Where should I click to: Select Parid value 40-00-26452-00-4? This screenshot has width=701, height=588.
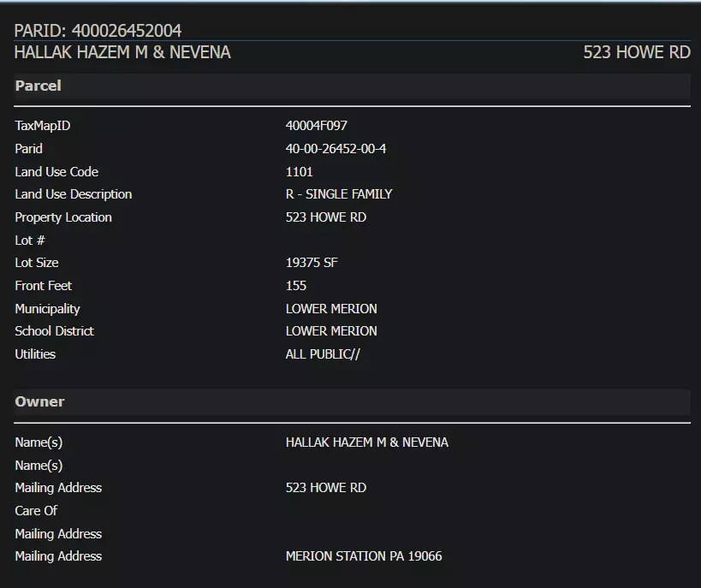(x=336, y=148)
